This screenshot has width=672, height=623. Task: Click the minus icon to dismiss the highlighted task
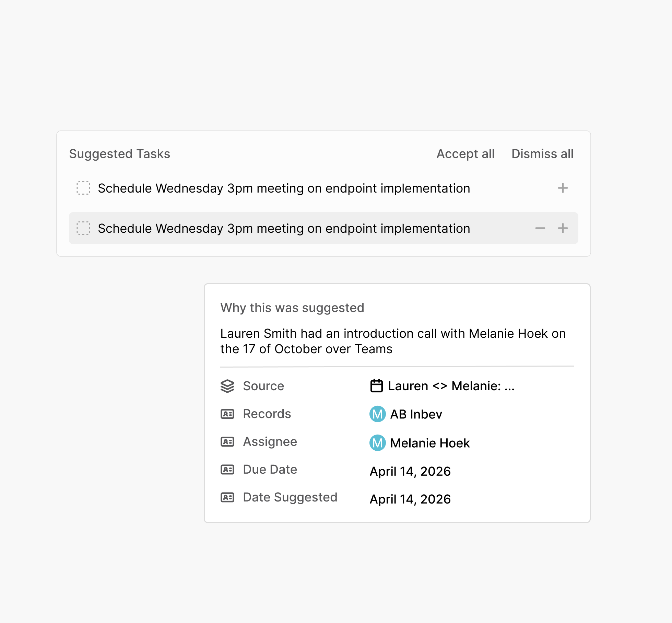[x=540, y=228]
